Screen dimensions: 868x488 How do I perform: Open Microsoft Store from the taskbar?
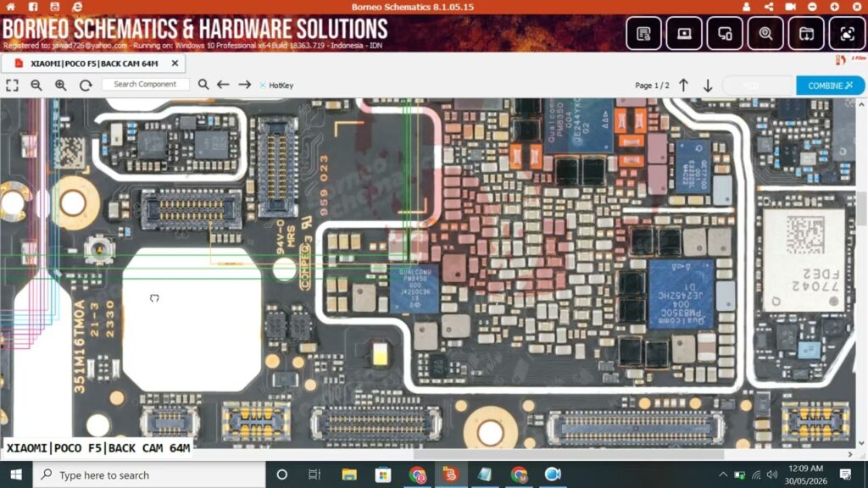[382, 474]
